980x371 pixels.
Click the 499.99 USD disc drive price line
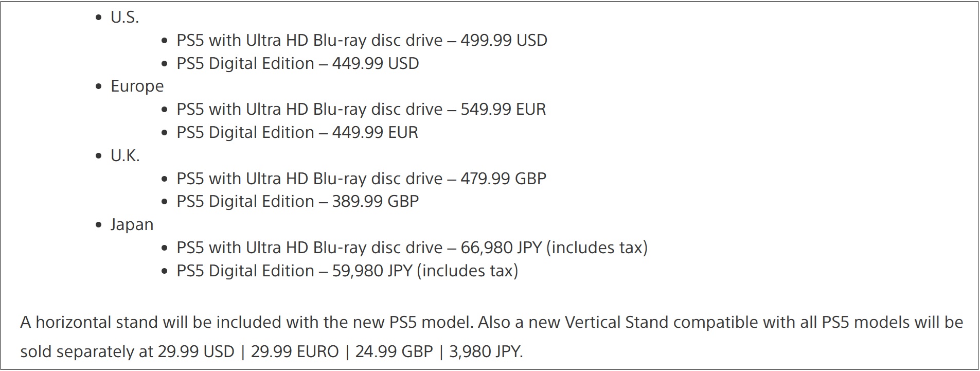point(362,40)
